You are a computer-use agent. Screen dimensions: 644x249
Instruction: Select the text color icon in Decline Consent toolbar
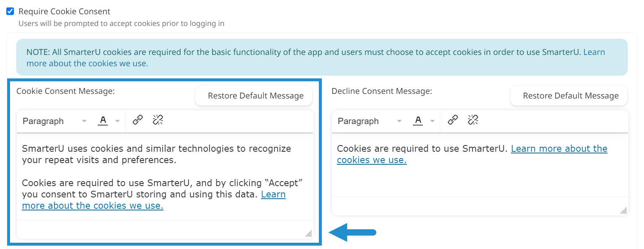(x=418, y=120)
